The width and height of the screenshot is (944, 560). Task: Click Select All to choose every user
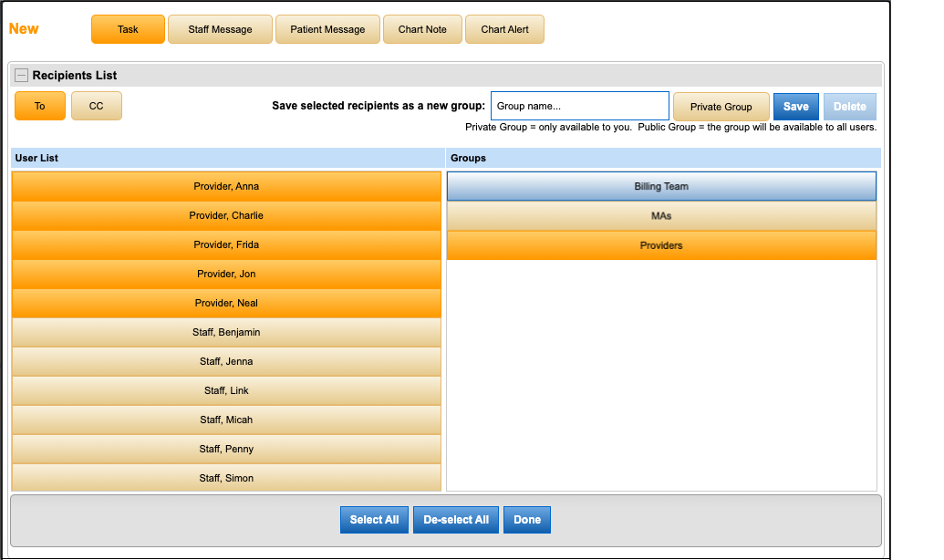pos(374,519)
